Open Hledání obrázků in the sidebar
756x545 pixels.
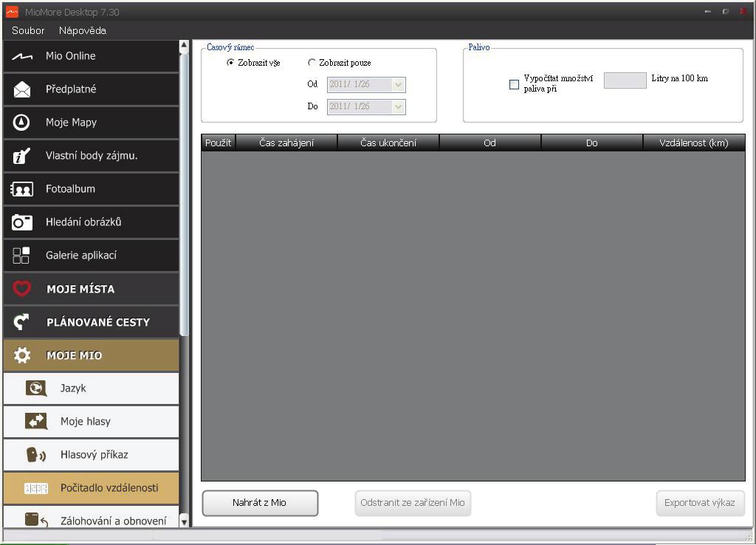[91, 222]
